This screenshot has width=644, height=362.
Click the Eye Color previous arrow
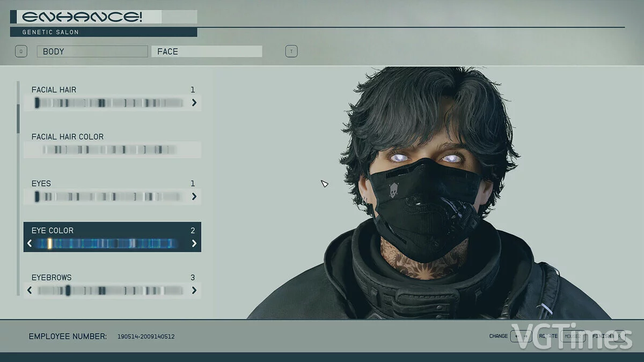[x=30, y=243]
